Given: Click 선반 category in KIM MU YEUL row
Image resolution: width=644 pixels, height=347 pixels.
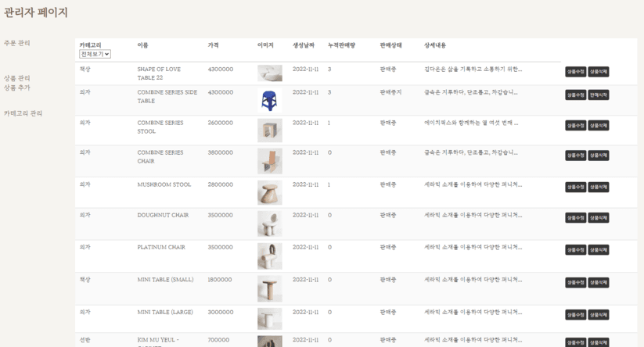Looking at the screenshot, I should coord(85,340).
